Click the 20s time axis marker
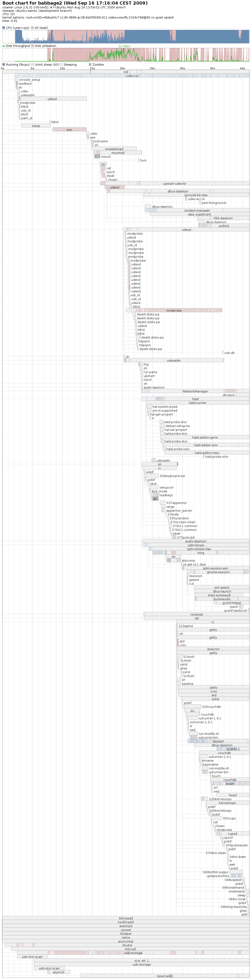The height and width of the screenshot is (980, 252). pos(122,69)
